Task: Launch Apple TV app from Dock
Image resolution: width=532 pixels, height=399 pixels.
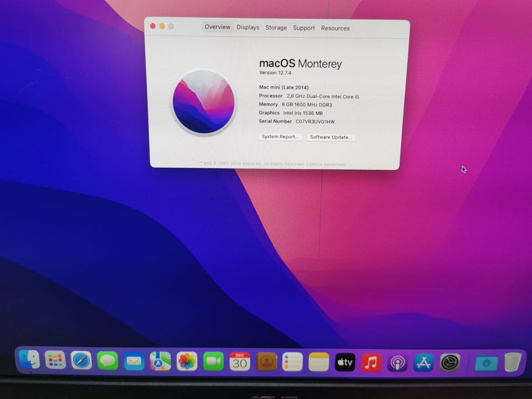Action: click(345, 362)
